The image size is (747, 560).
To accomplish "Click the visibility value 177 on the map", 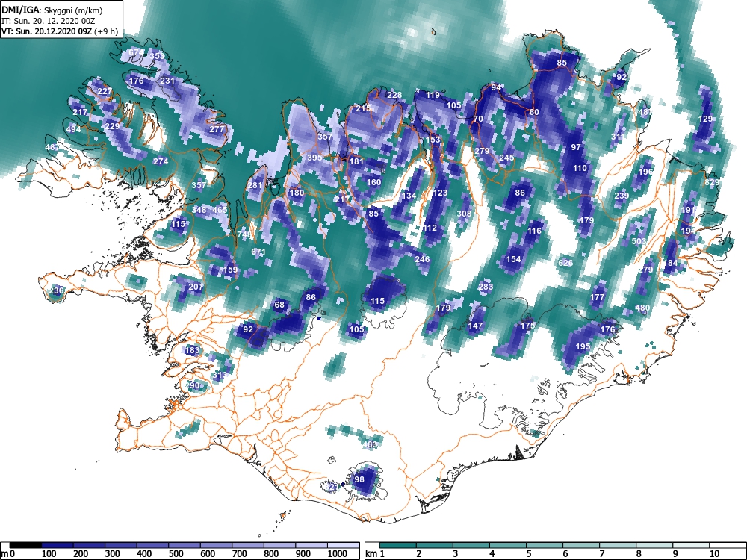I will (x=597, y=297).
